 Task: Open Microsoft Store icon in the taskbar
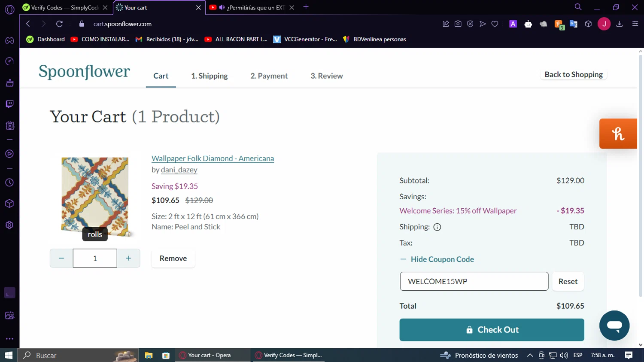click(166, 355)
